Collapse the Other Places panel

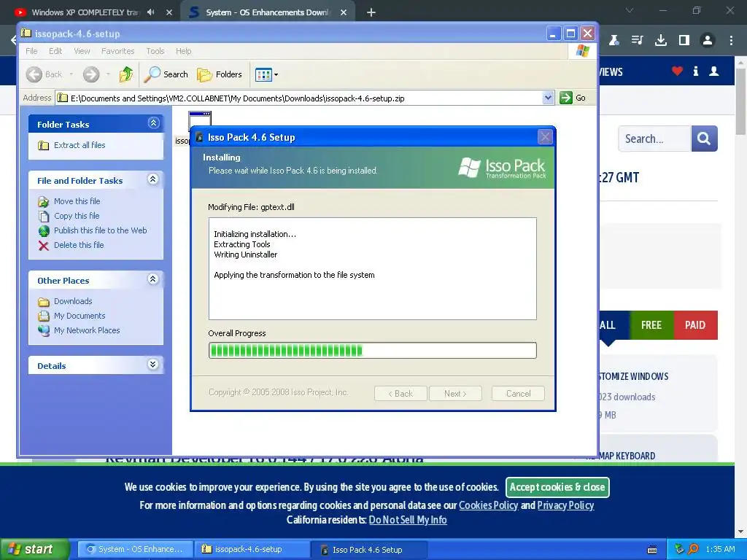click(x=153, y=279)
